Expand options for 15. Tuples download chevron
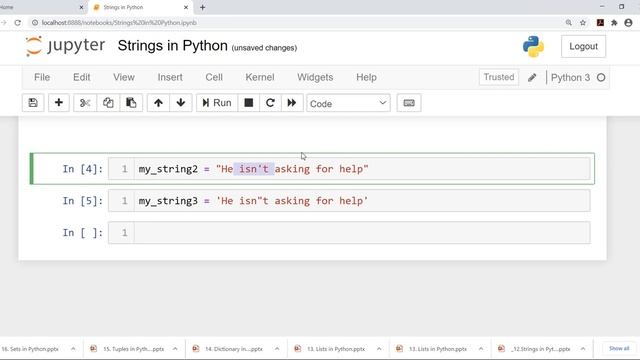The image size is (640, 360). 175,349
